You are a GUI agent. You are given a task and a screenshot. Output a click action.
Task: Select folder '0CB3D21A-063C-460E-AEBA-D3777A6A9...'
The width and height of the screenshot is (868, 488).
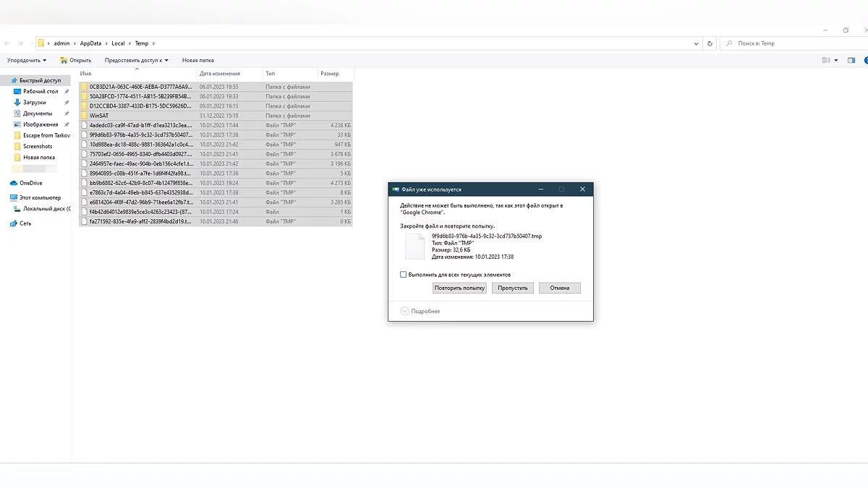(x=216, y=87)
